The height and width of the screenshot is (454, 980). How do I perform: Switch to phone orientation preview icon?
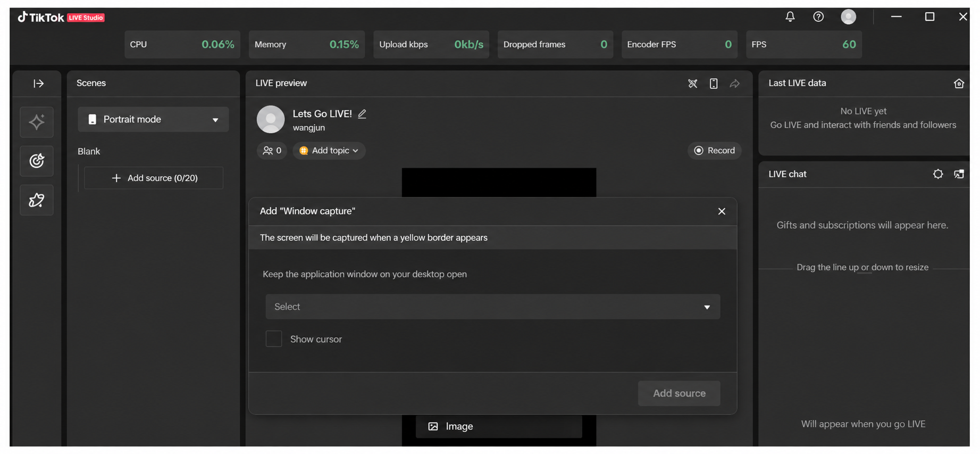(714, 84)
